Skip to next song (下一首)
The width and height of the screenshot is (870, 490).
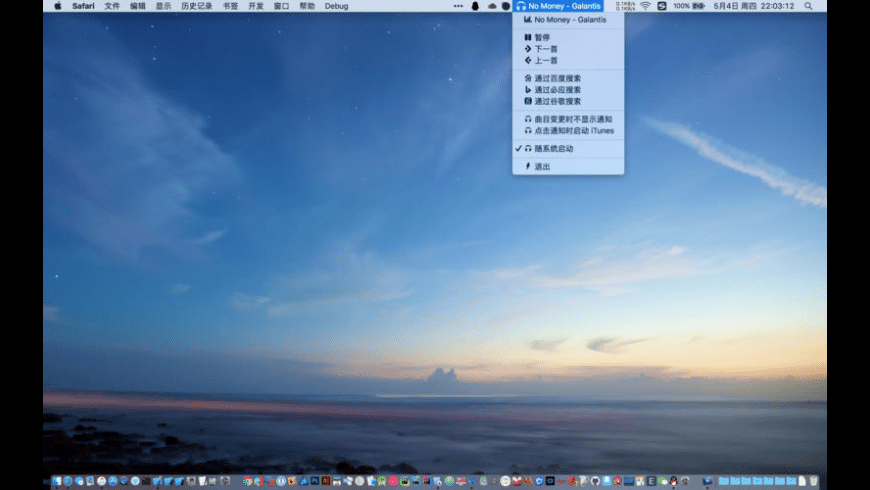point(545,48)
